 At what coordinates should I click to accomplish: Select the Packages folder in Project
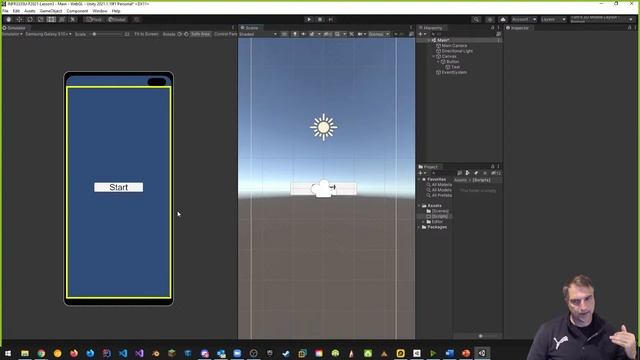point(437,227)
